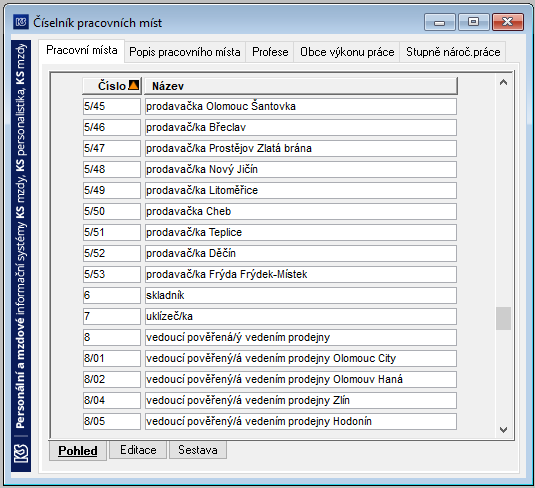Screen dimensions: 535x488
Task: Click scrollbar up arrow
Action: tap(503, 83)
